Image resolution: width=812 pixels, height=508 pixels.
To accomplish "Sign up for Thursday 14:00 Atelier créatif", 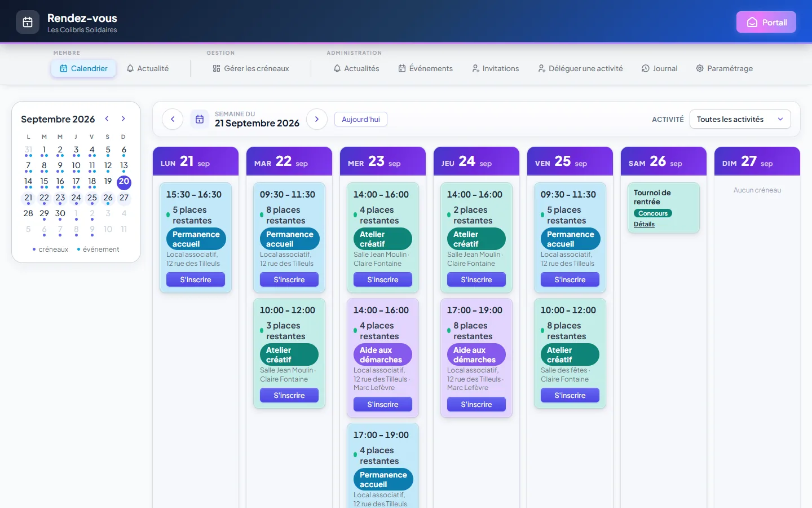I will pos(476,279).
